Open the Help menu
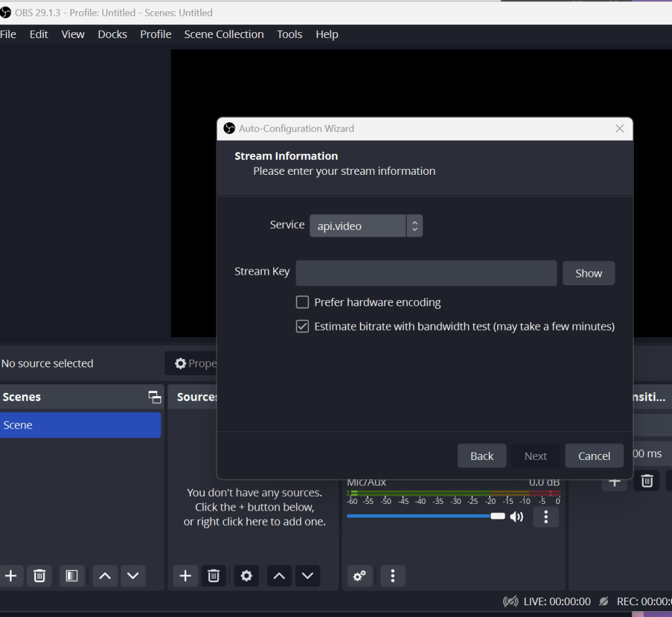 [x=327, y=34]
